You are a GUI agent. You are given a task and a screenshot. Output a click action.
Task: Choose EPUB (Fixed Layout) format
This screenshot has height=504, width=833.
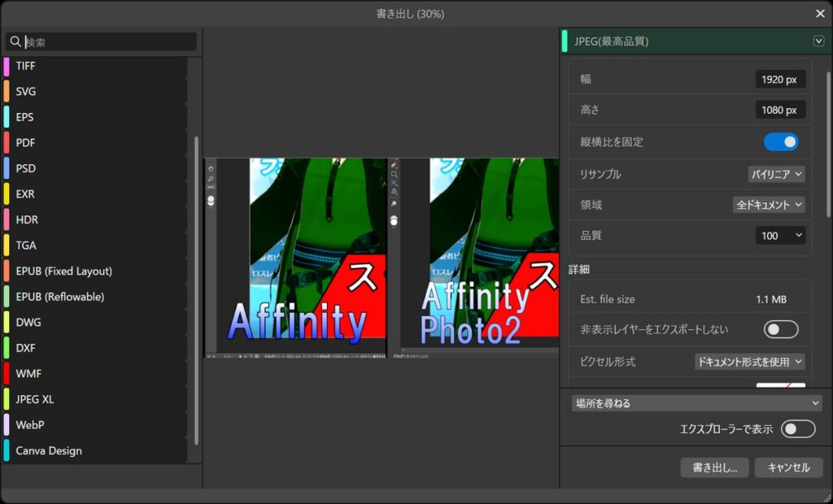tap(63, 271)
